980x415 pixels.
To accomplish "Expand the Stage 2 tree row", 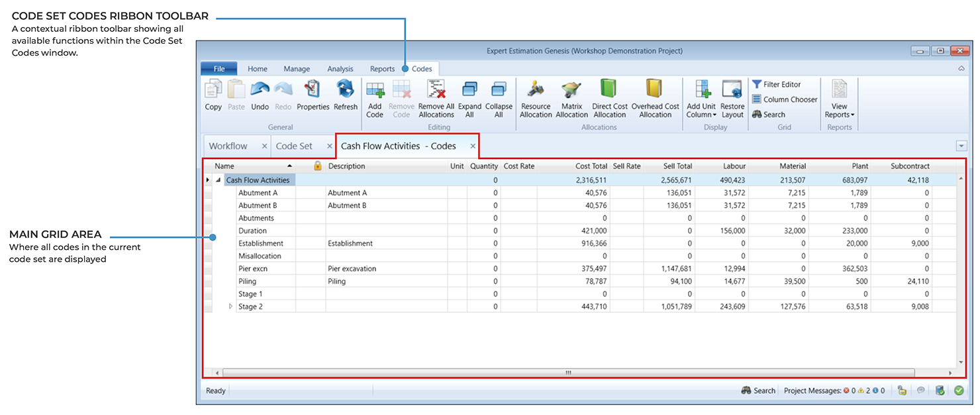I will coord(230,307).
